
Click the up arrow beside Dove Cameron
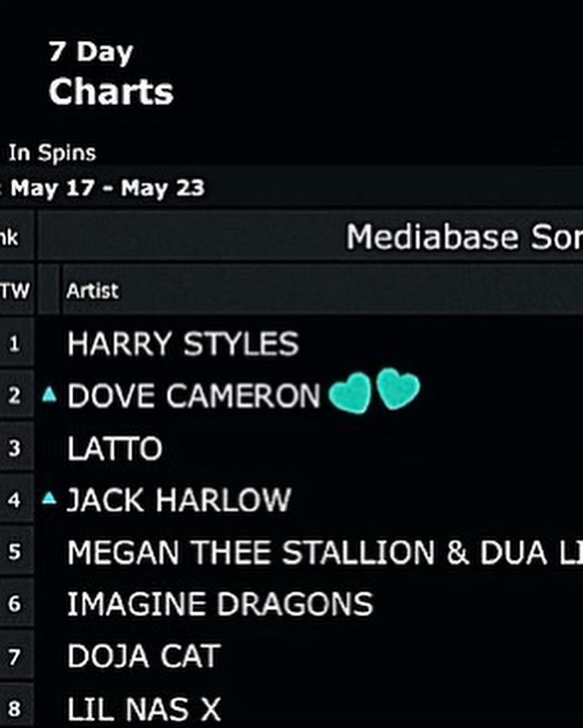coord(49,396)
